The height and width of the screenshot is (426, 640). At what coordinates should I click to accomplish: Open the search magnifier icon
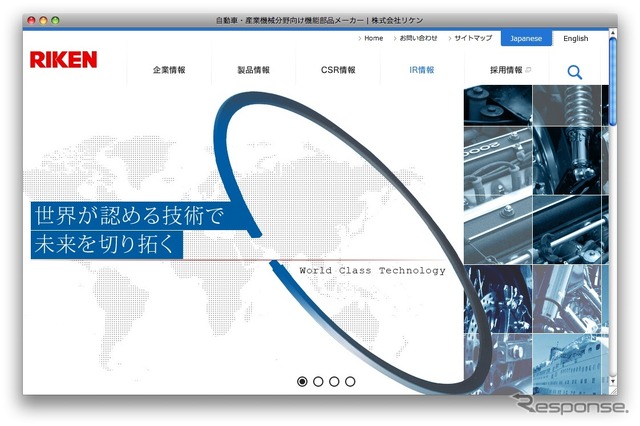point(574,72)
